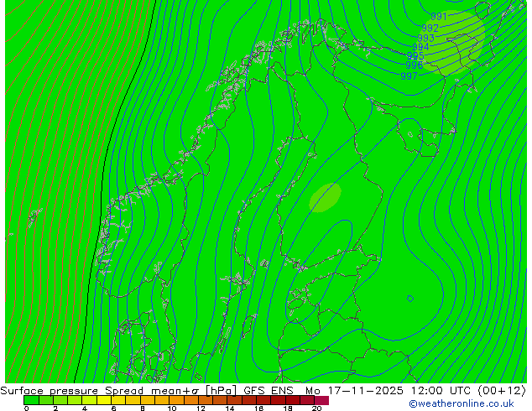The image size is (532, 411).
Task: Click the crimson swatch beyond the 20 mark
Action: (321, 400)
